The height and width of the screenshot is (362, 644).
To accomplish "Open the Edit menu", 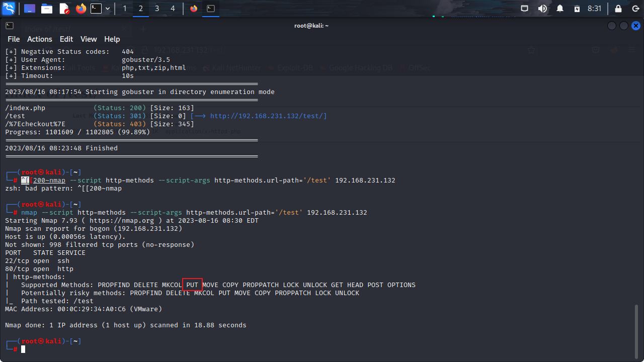I will coord(66,39).
